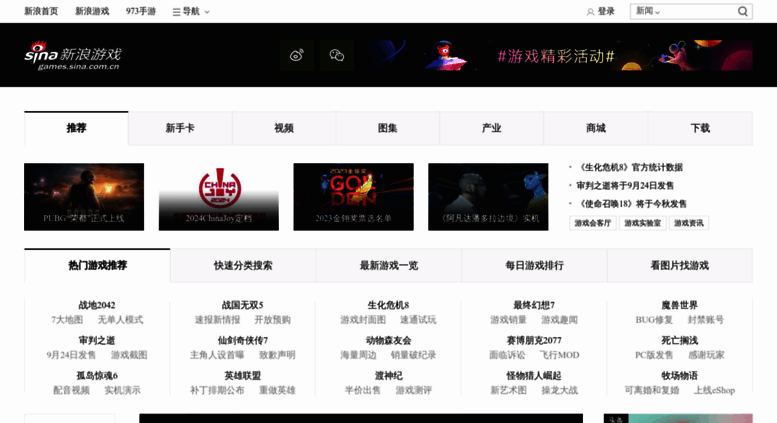Image resolution: width=777 pixels, height=423 pixels.
Task: Open the 赛博朋克2077 game link
Action: tap(534, 340)
